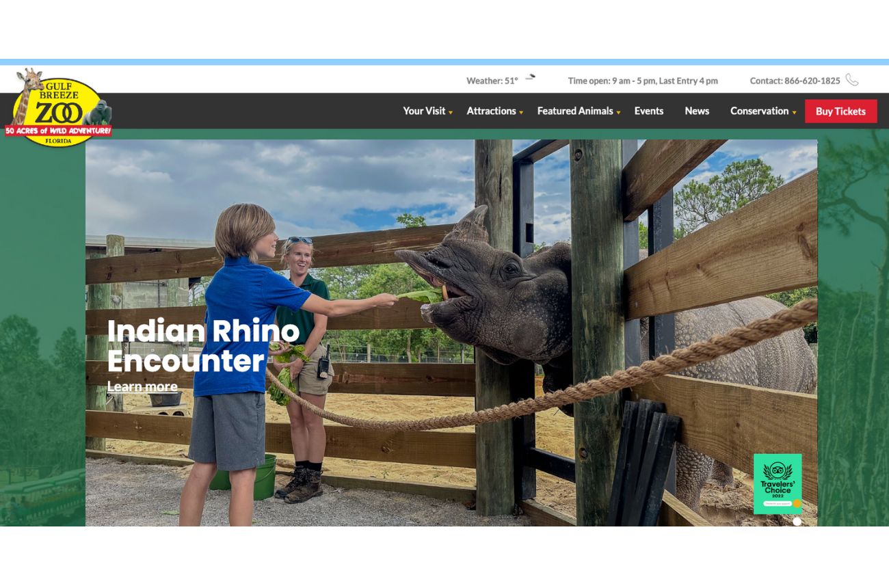Screen dimensions: 889x588
Task: Follow the Learn more link
Action: coord(142,387)
